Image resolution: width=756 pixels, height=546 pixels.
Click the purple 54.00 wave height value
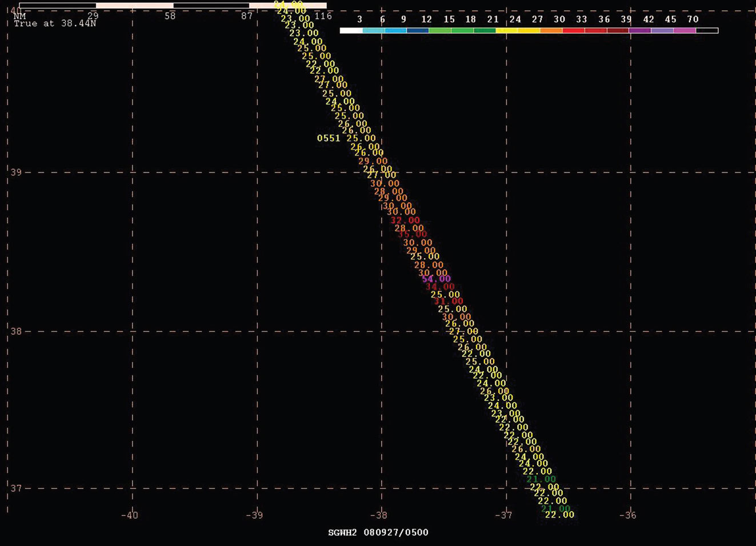436,279
